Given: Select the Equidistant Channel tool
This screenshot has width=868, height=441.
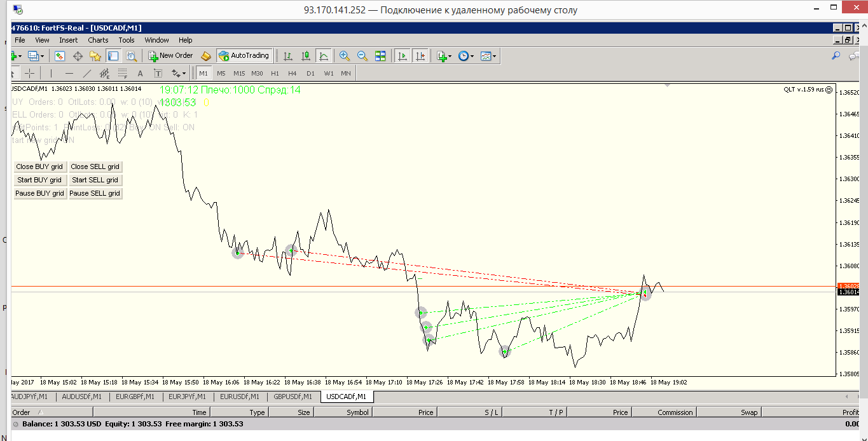Looking at the screenshot, I should pyautogui.click(x=105, y=73).
